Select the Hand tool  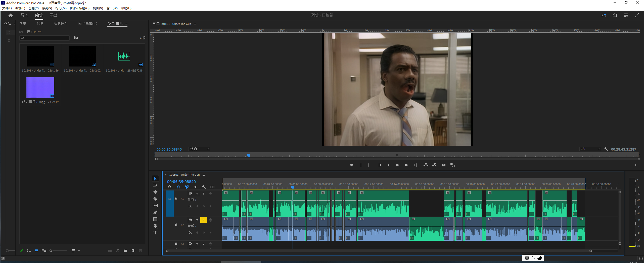(155, 226)
